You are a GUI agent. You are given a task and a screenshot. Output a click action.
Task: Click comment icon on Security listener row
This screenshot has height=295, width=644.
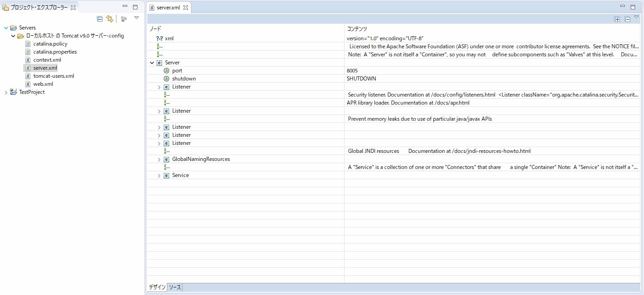(166, 95)
